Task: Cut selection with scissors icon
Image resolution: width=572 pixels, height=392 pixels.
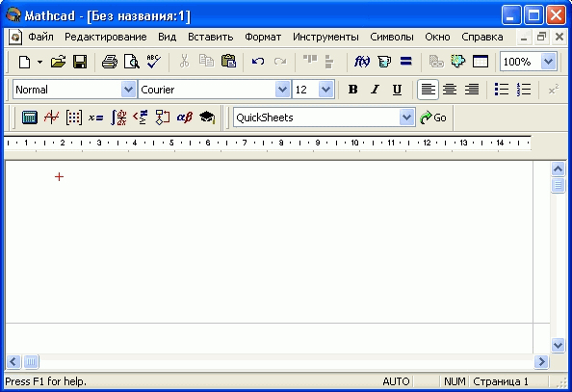Action: (x=184, y=62)
